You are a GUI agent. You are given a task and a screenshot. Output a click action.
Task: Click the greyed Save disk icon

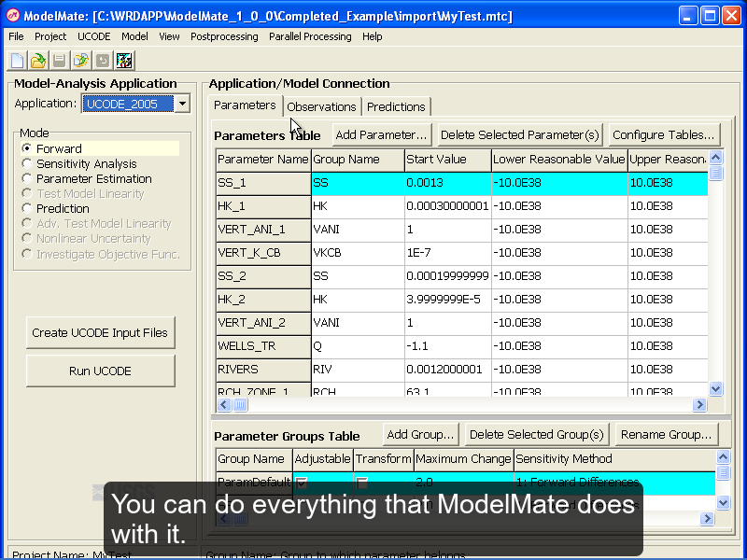tap(59, 61)
